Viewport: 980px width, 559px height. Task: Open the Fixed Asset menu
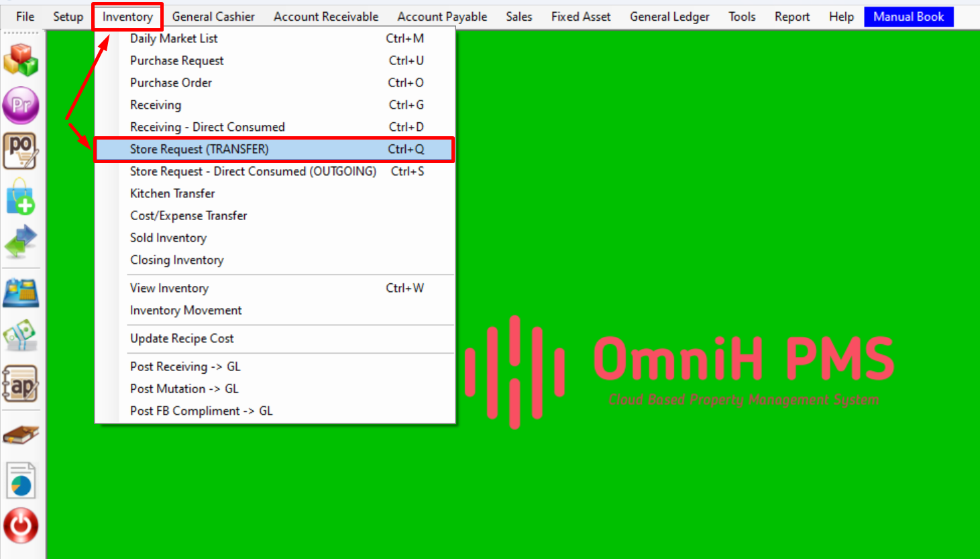coord(581,17)
